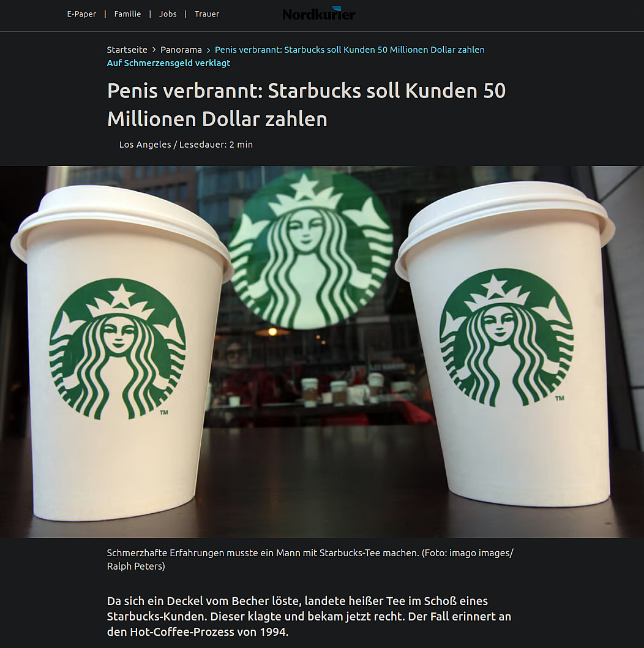This screenshot has width=644, height=648.
Task: Open the E-Paper link
Action: tap(81, 14)
